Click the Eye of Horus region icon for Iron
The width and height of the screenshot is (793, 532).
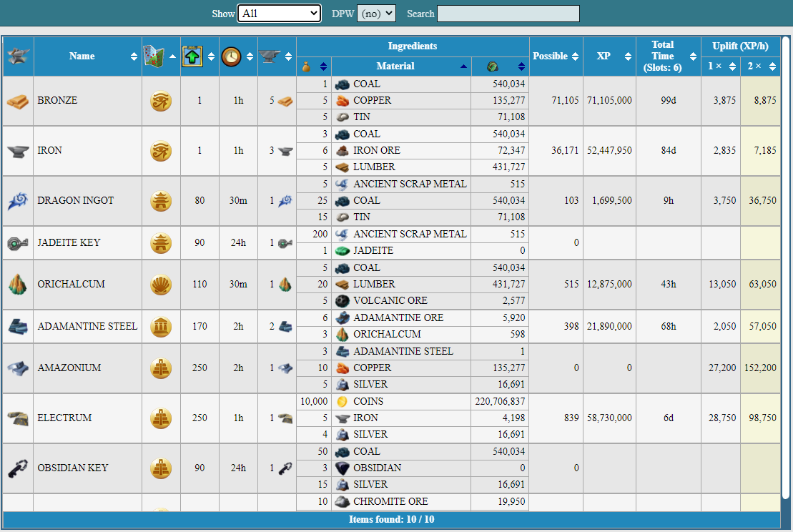point(161,151)
